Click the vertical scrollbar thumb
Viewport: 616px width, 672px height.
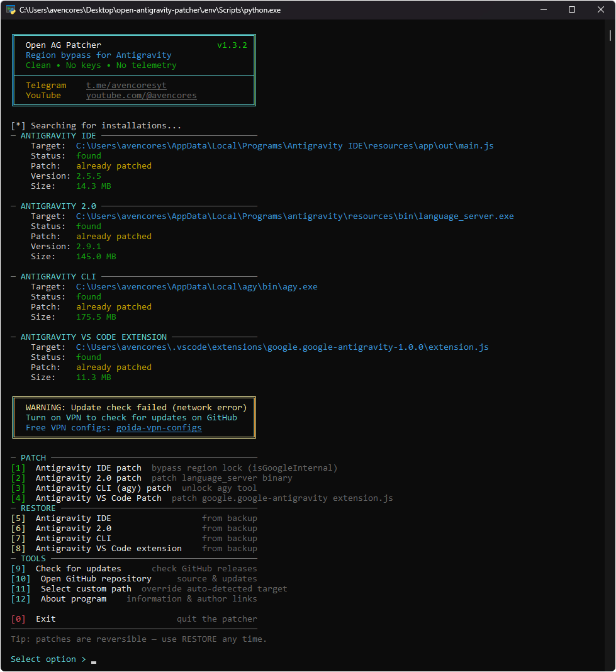coord(610,35)
